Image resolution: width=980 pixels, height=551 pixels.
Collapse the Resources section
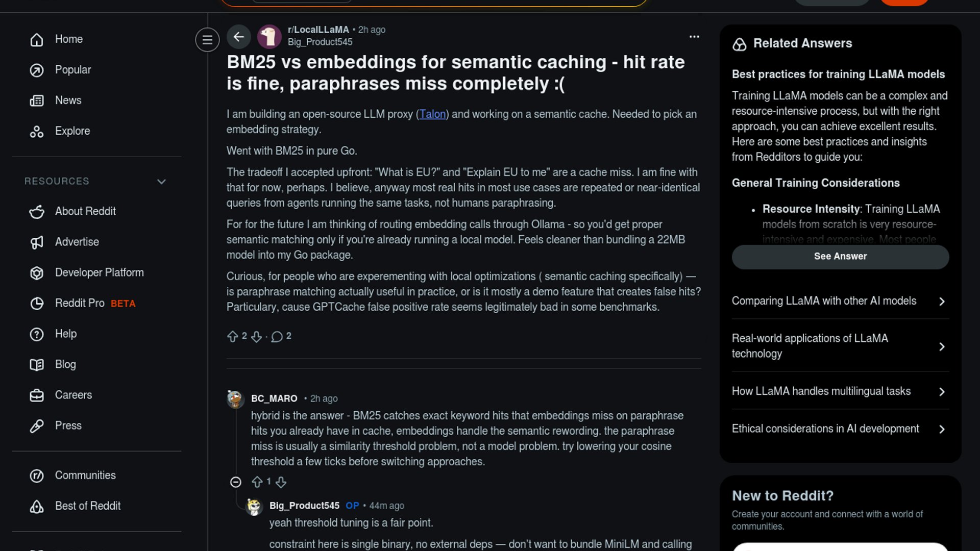161,182
